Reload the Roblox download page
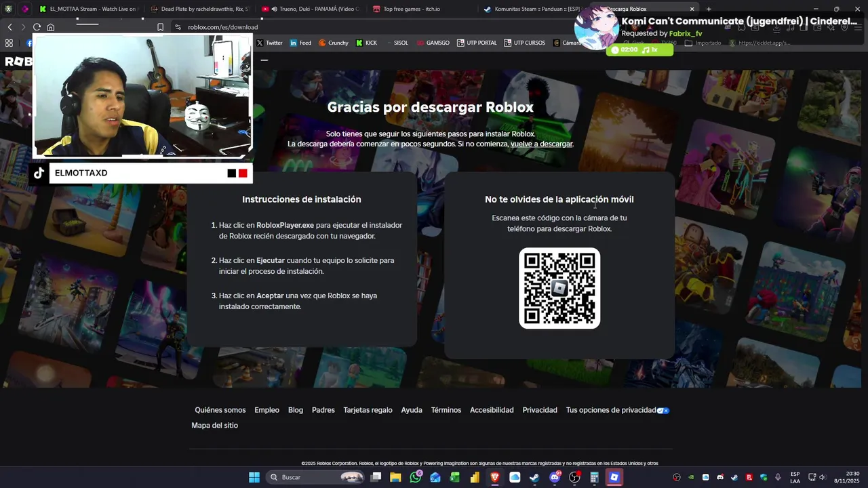Screen dimensions: 868x488 (x=37, y=27)
